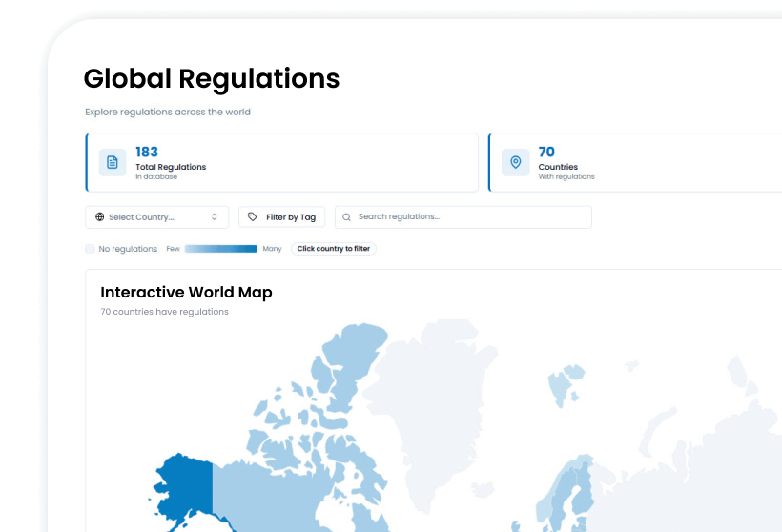The width and height of the screenshot is (782, 532).
Task: Click the up-down chevron in Select Country
Action: [214, 216]
